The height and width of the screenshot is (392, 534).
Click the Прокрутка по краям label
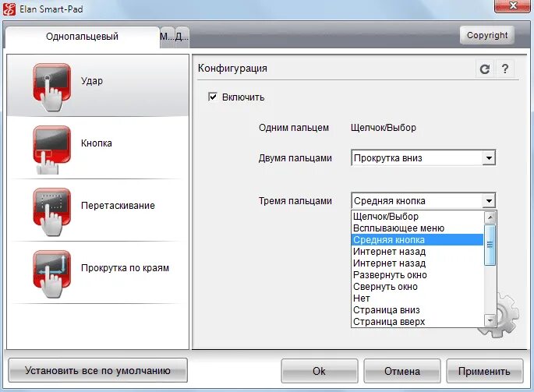[125, 268]
